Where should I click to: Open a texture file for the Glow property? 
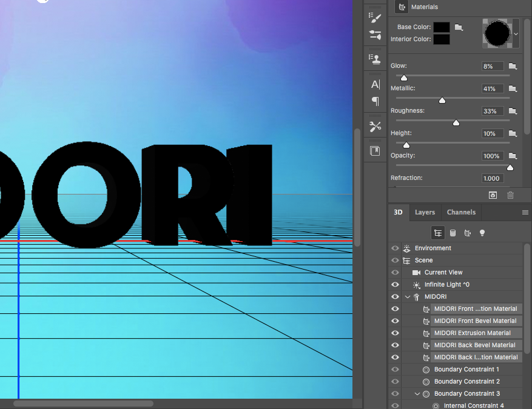point(513,65)
